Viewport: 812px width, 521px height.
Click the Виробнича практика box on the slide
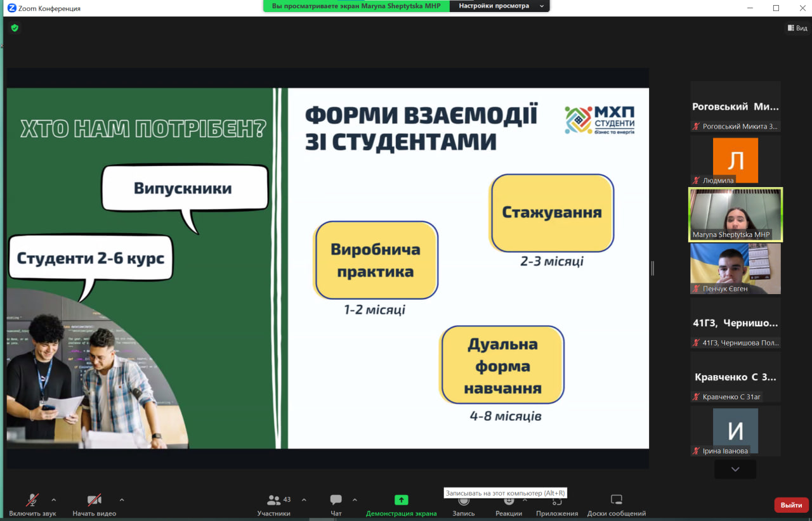pos(376,260)
